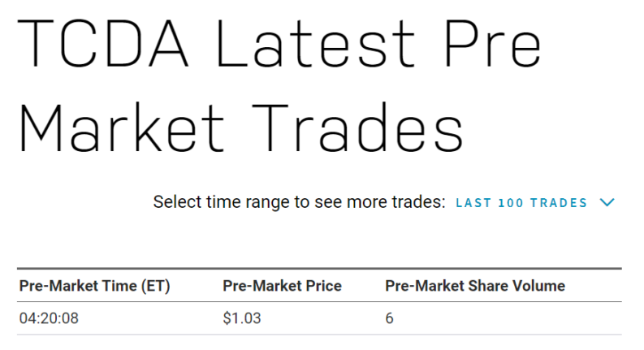
Task: Click the blue word TRADES in the range selector
Action: click(559, 203)
